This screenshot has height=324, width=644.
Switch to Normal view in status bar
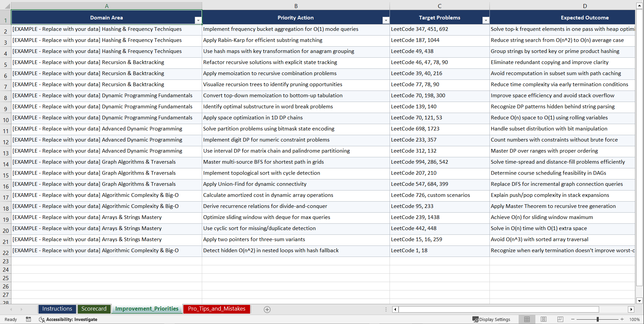(x=527, y=319)
